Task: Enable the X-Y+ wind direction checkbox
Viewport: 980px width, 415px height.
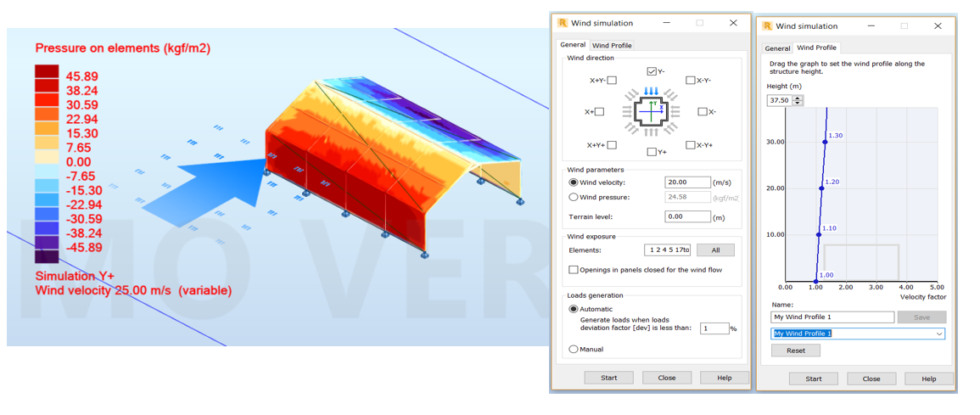Action: [690, 145]
